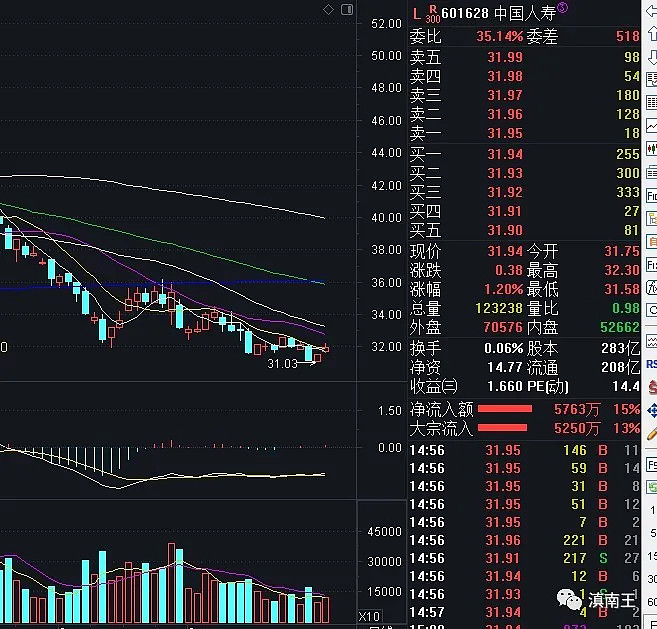This screenshot has height=629, width=657.
Task: Toggle the side panel icon above chart
Action: point(347,10)
